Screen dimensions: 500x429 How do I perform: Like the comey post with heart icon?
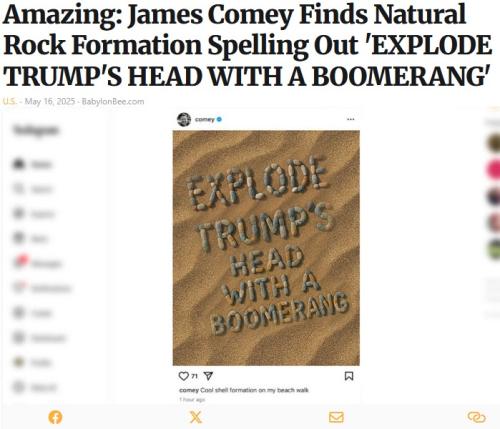[x=184, y=376]
